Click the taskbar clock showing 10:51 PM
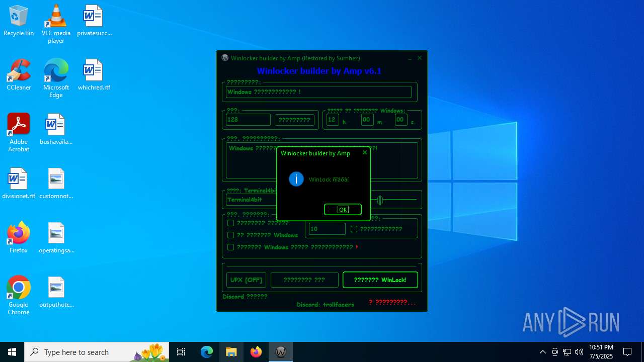Image resolution: width=644 pixels, height=362 pixels. pos(601,352)
